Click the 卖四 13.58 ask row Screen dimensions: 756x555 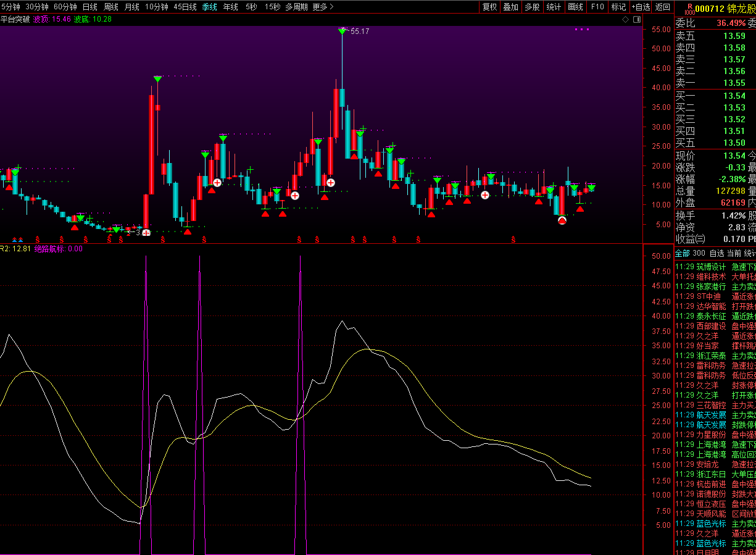click(x=715, y=48)
